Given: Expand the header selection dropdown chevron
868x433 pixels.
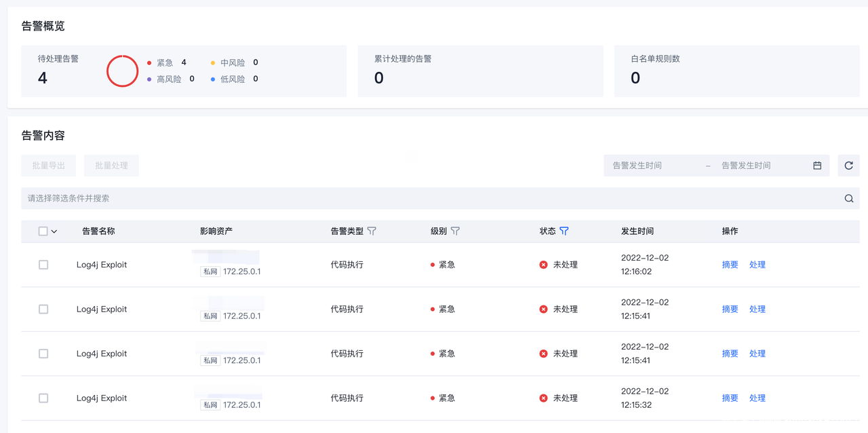Looking at the screenshot, I should tap(54, 231).
